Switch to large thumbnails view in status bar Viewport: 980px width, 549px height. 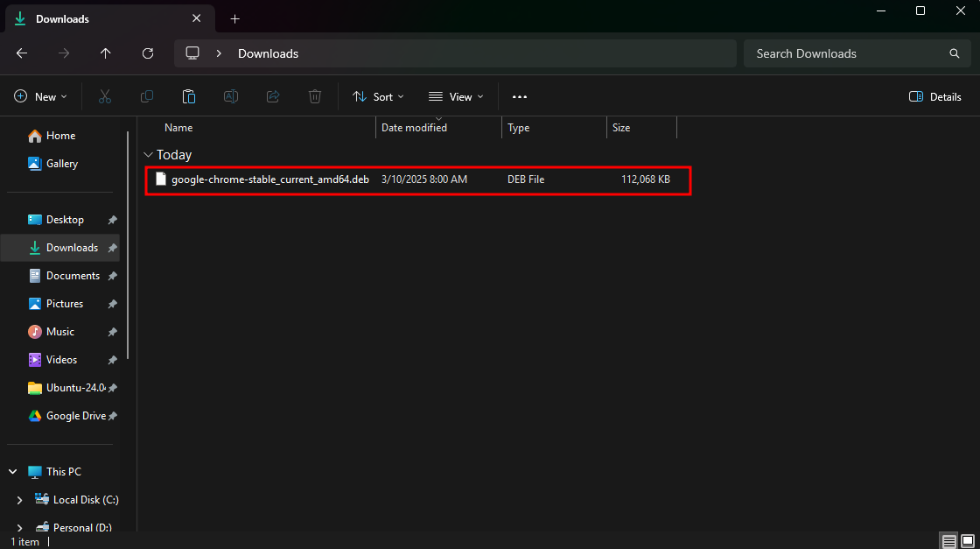pyautogui.click(x=968, y=541)
